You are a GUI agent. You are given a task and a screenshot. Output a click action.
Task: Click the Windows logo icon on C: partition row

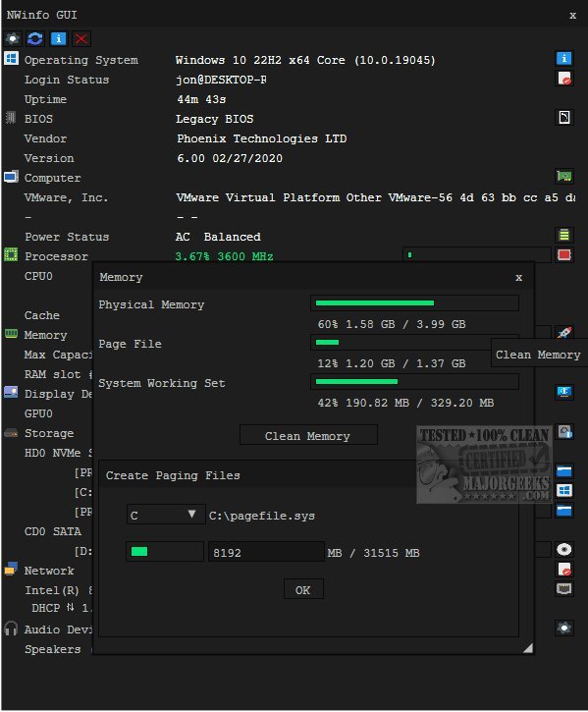pyautogui.click(x=563, y=490)
